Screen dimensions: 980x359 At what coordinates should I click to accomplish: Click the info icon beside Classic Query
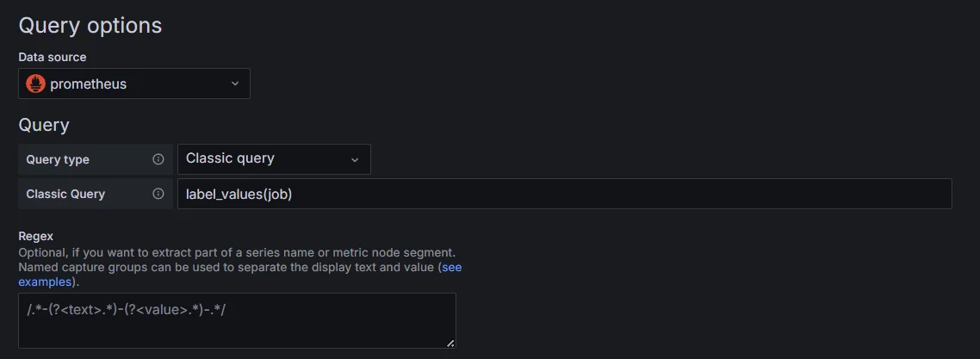point(158,194)
